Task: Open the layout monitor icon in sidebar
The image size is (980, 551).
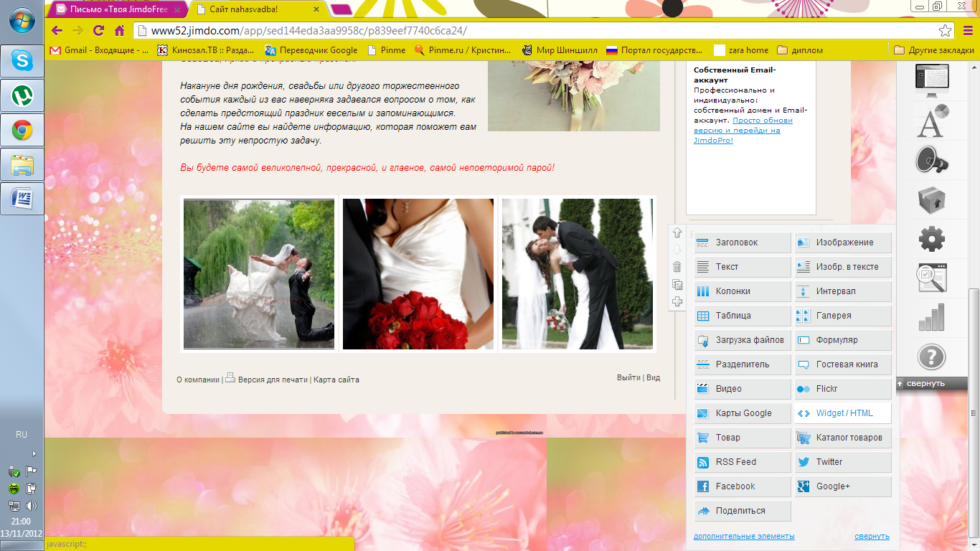Action: click(932, 81)
